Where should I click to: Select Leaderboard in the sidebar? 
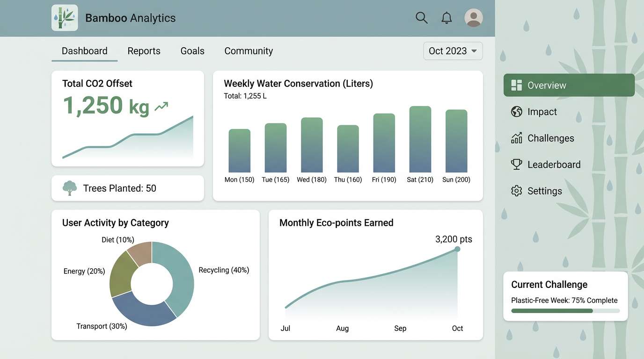554,164
